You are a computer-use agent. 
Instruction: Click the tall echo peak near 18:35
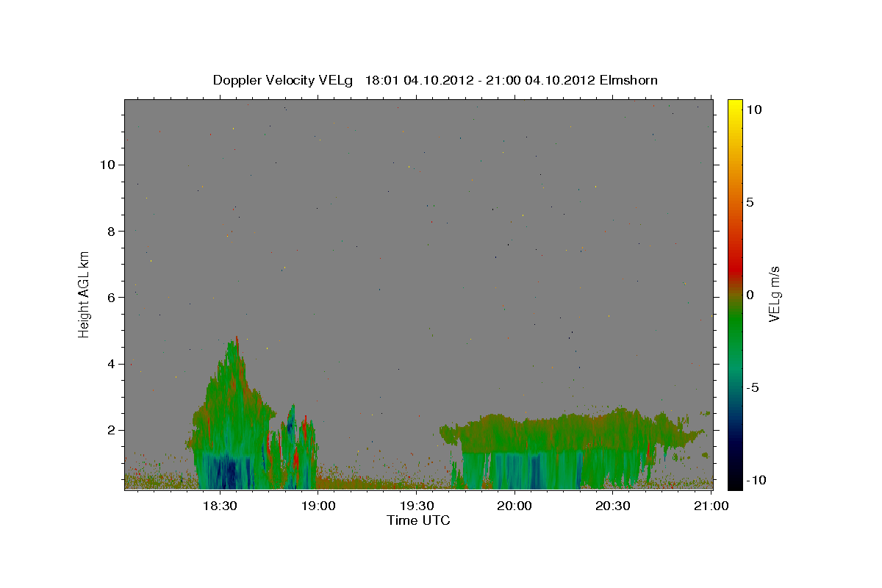point(236,353)
